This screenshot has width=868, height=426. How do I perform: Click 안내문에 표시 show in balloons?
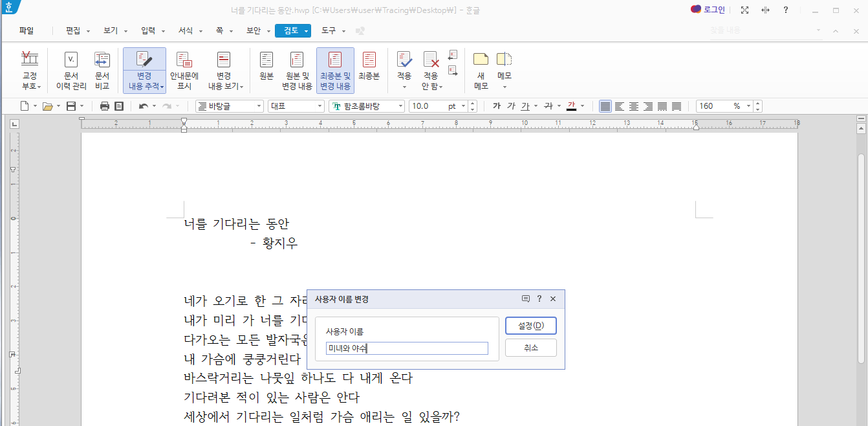pyautogui.click(x=184, y=71)
